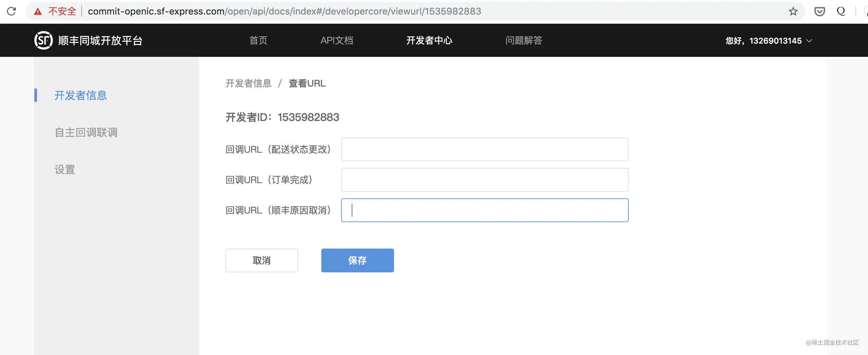Click the 取消 button
Viewport: 868px width, 355px height.
[x=261, y=260]
